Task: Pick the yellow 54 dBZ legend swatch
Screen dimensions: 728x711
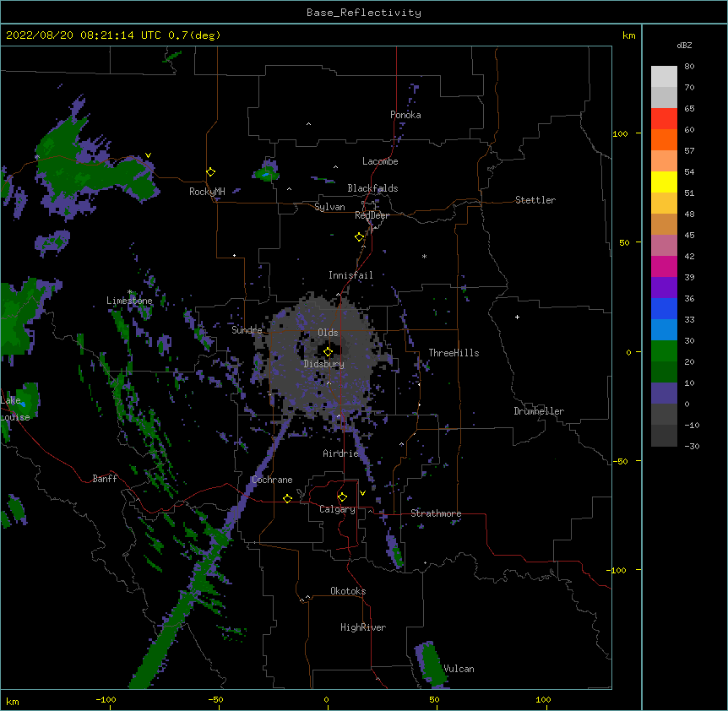Action: pyautogui.click(x=664, y=182)
